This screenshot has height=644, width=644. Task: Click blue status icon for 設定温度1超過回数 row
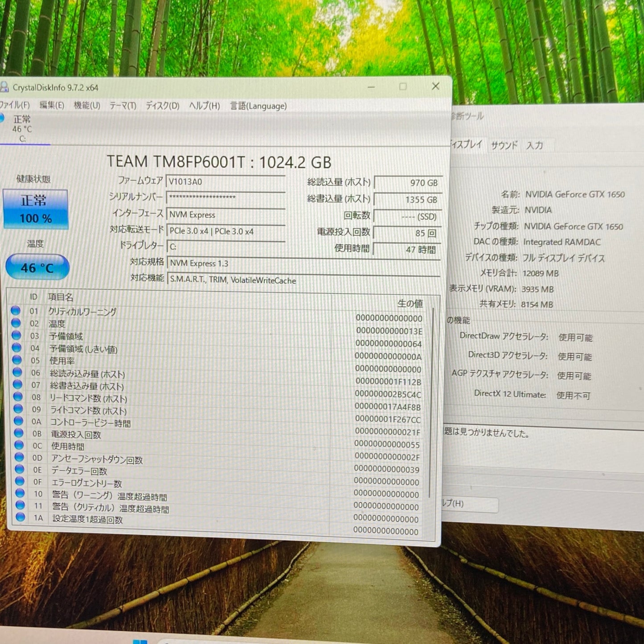pos(21,517)
